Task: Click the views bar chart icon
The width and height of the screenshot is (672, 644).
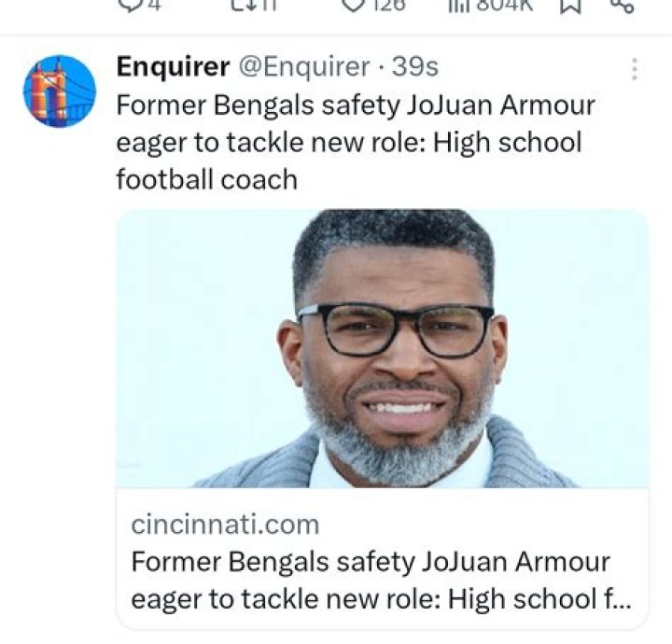Action: pyautogui.click(x=457, y=5)
